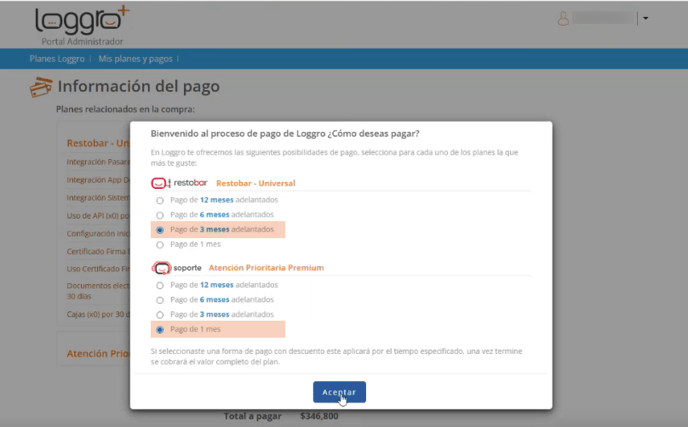The width and height of the screenshot is (688, 427).
Task: Select 6 meses for Atención Prioritaria Premium
Action: pyautogui.click(x=160, y=300)
